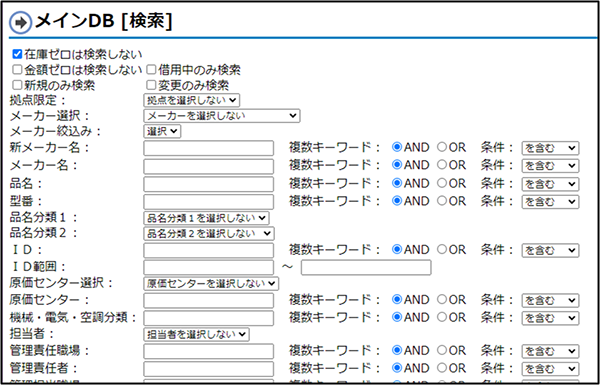Screen dimensions: 600x385
Task: Select OR for 原価センター keywords
Action: [442, 299]
